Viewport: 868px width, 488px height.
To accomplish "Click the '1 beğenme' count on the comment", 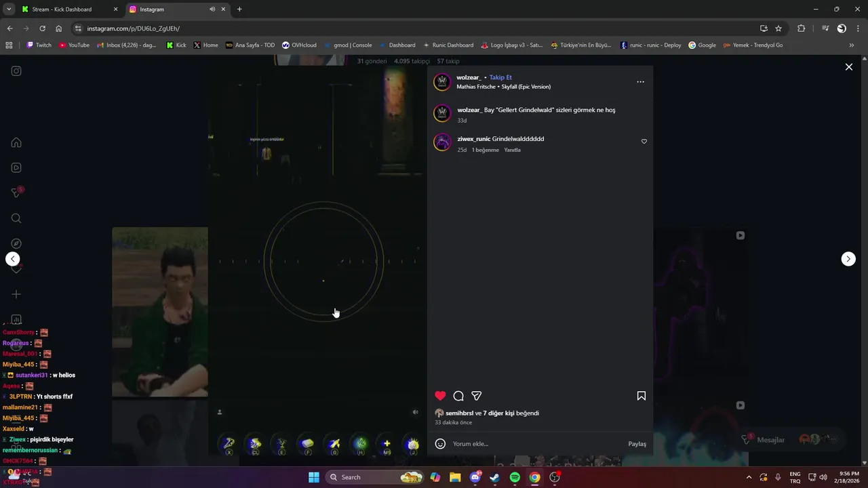I will (x=485, y=150).
